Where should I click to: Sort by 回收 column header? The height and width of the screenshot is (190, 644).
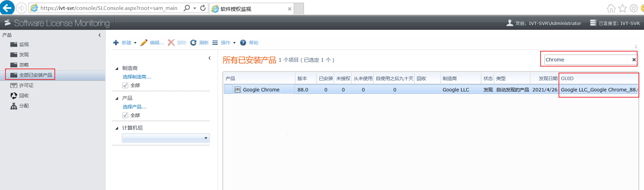coord(428,78)
